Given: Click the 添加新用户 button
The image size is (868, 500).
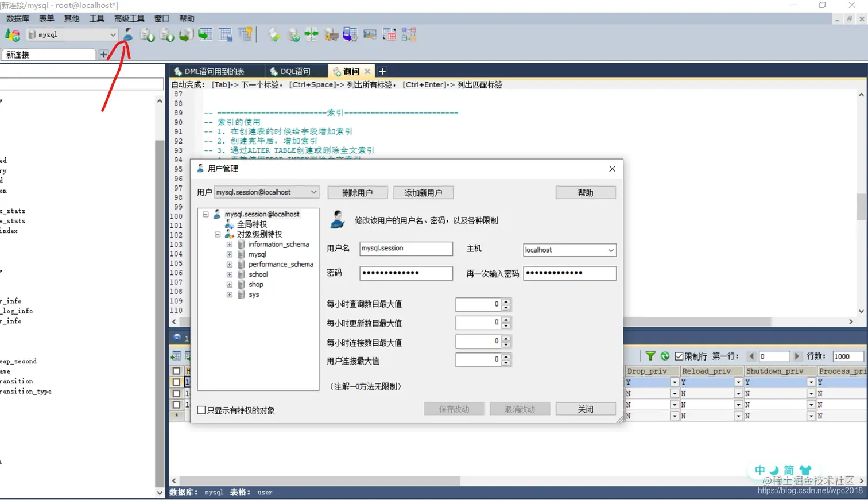Looking at the screenshot, I should [423, 193].
